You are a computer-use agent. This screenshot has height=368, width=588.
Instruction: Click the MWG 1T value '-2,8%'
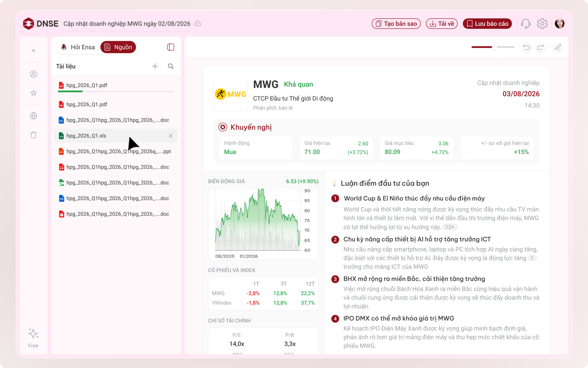tap(253, 293)
